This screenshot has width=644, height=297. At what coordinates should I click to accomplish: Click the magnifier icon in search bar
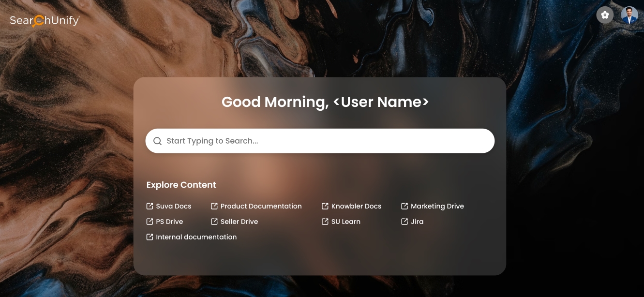click(157, 141)
